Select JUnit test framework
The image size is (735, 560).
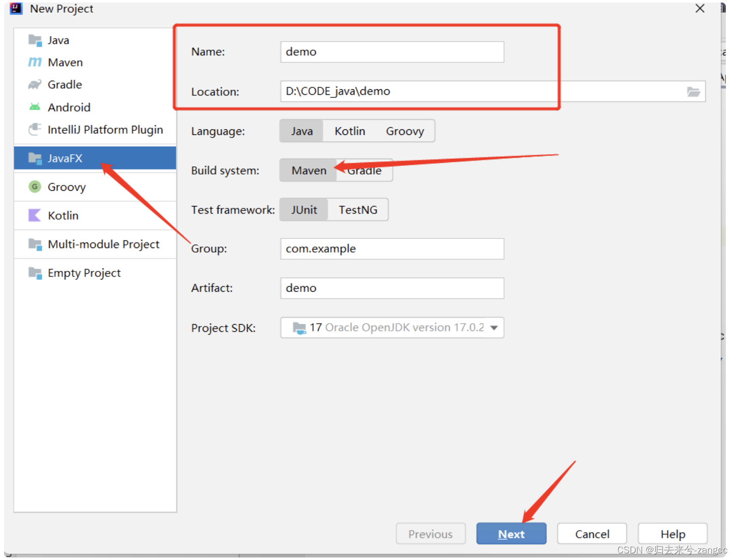pyautogui.click(x=304, y=209)
